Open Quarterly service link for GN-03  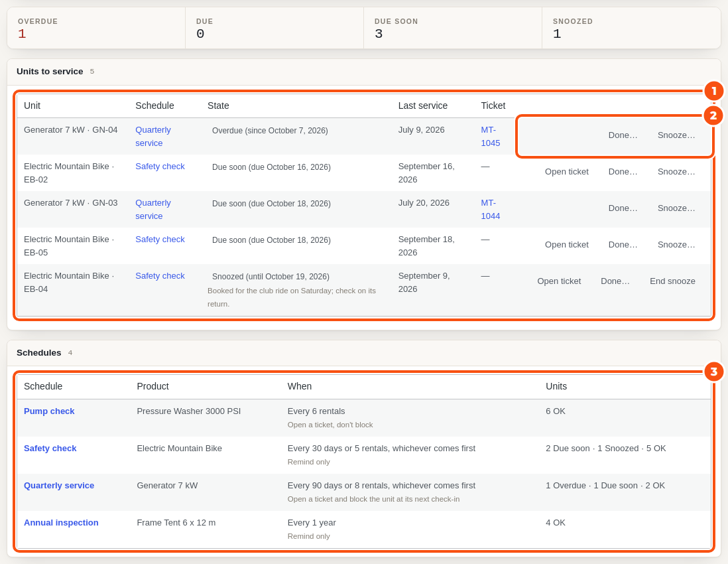[152, 210]
